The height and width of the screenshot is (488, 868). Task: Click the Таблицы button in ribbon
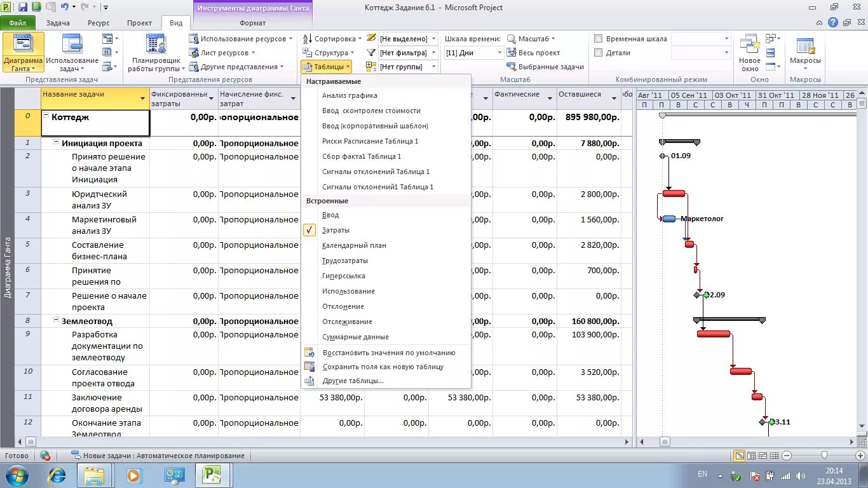(326, 67)
